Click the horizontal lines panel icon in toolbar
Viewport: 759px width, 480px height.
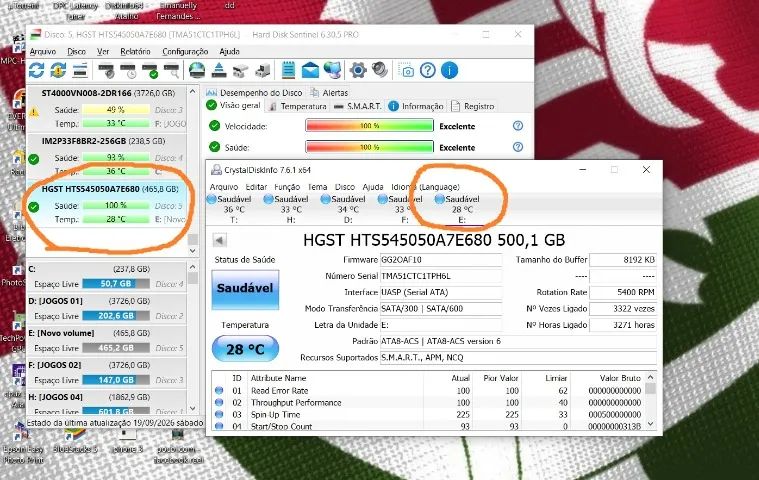coord(80,71)
